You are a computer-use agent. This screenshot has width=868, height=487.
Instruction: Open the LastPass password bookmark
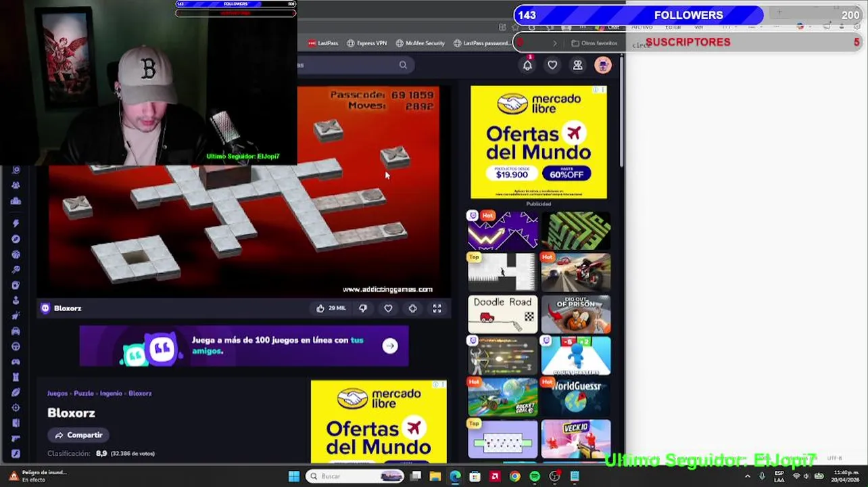pos(482,43)
